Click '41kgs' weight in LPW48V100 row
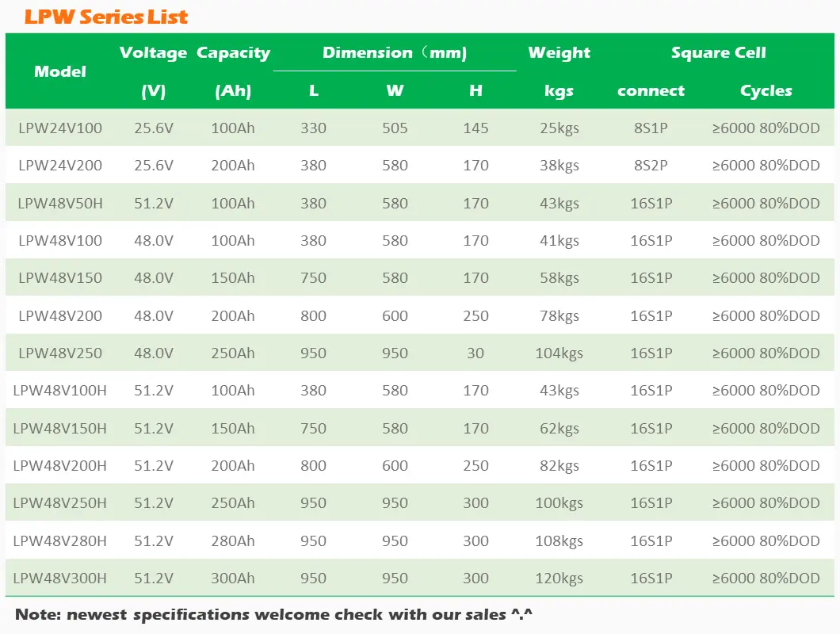 click(559, 241)
